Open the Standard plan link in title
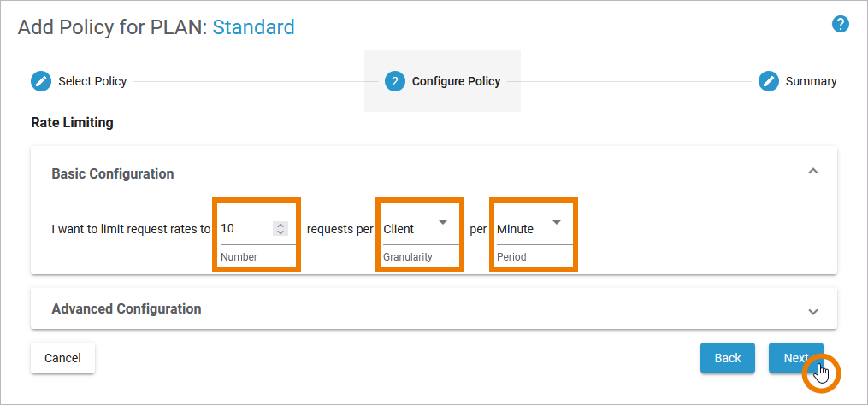The image size is (868, 405). [253, 26]
